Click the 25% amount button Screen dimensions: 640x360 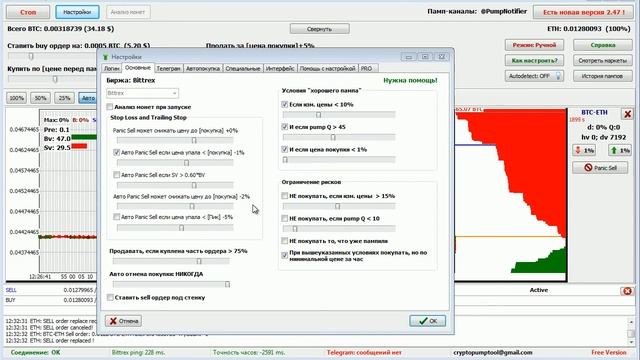pyautogui.click(x=64, y=98)
